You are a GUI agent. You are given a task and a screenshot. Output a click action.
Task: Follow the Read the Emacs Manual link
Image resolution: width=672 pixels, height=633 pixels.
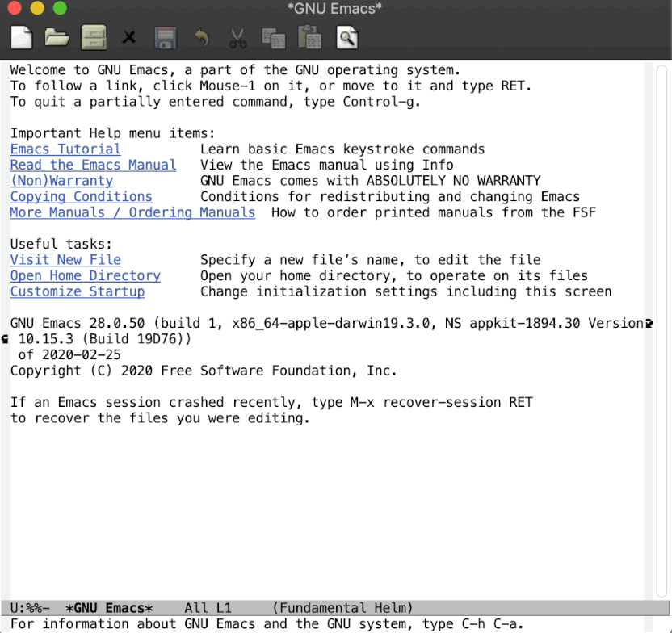tap(94, 165)
